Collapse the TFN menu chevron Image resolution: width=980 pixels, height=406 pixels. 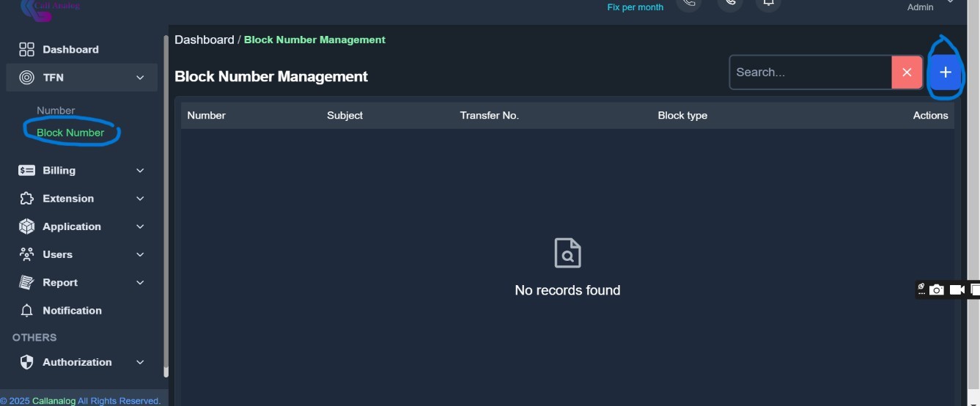(x=140, y=78)
